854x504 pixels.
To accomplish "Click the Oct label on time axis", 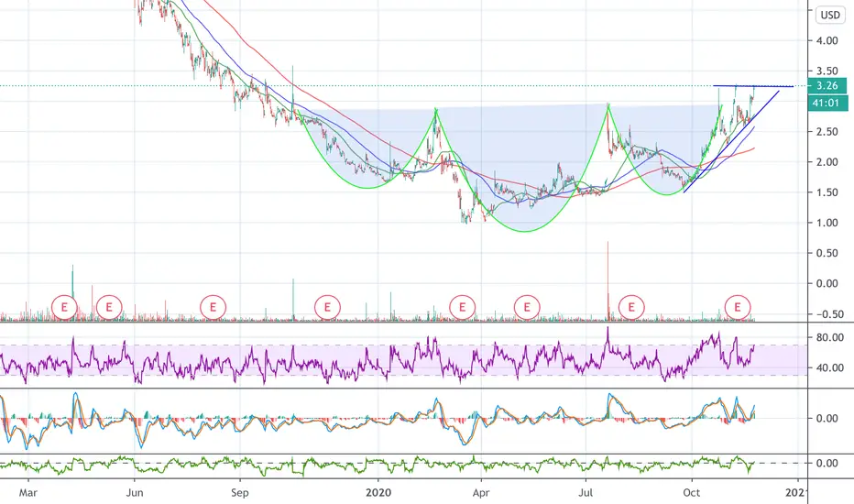I will tap(691, 493).
